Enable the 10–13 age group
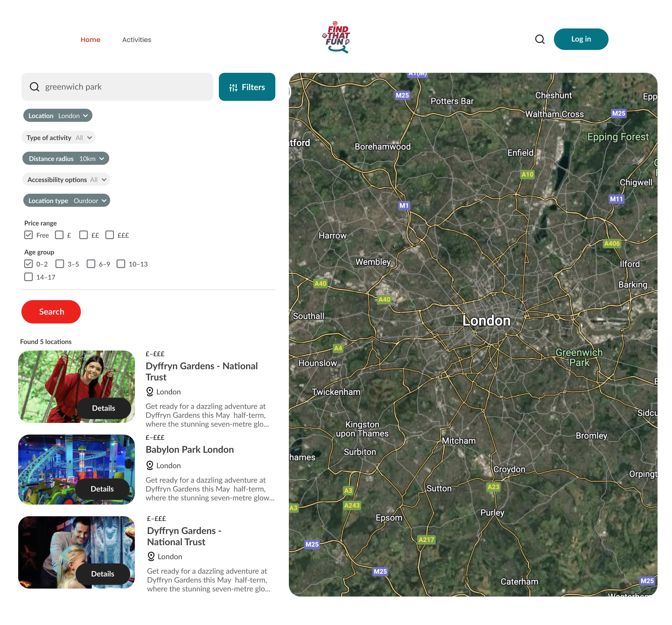The height and width of the screenshot is (625, 672). click(x=121, y=264)
